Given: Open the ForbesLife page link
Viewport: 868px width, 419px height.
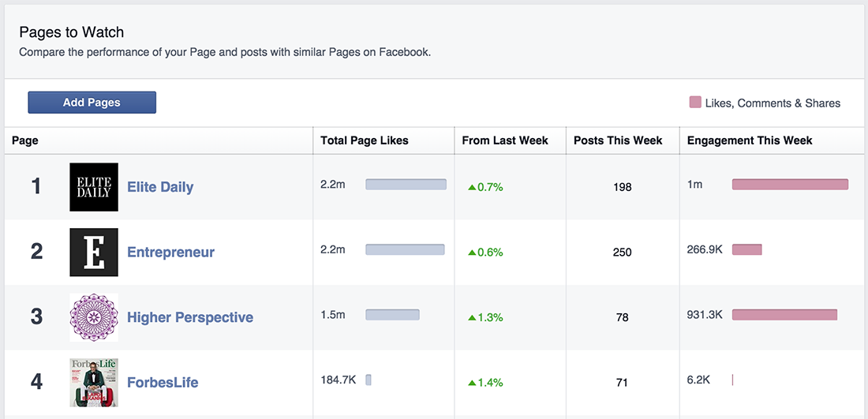Looking at the screenshot, I should click(163, 383).
